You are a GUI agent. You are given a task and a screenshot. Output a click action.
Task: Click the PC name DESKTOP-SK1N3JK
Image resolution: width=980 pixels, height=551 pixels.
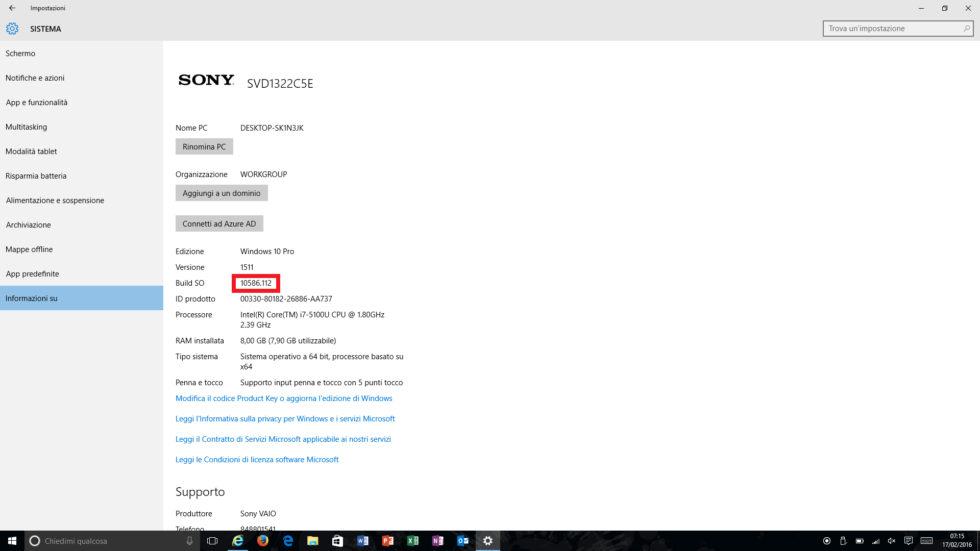point(272,128)
